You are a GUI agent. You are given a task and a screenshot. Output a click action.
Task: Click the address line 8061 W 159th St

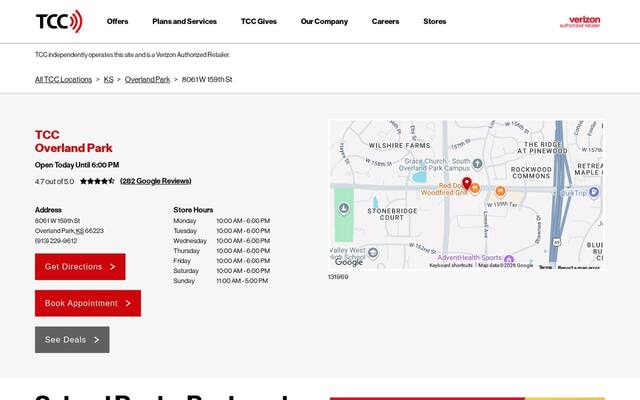(x=58, y=221)
